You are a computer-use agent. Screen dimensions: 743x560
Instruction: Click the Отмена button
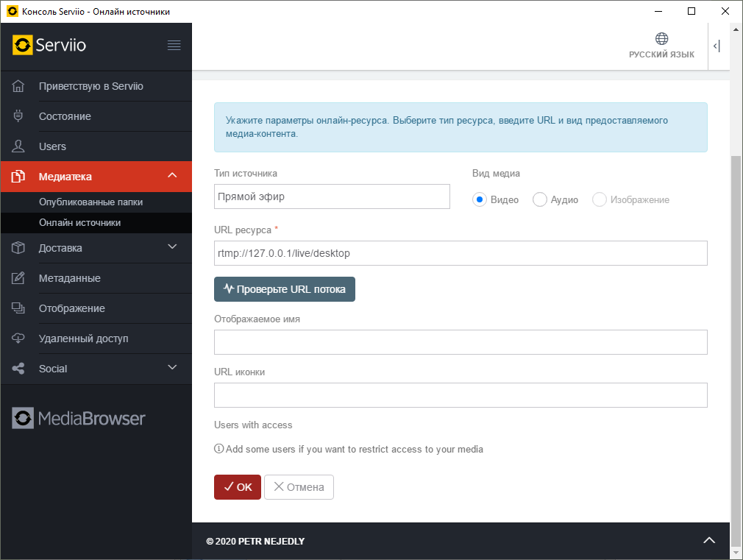pos(299,487)
